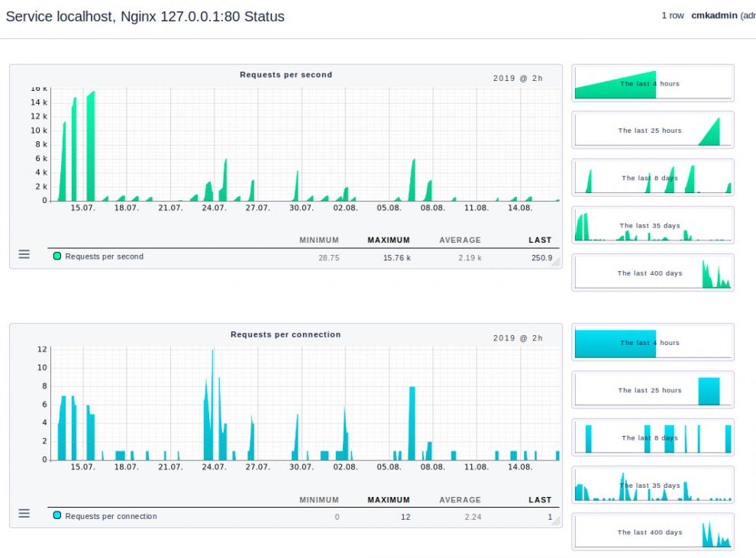
Task: Select cyan 'The last 35 days' thumbnail
Action: pyautogui.click(x=653, y=485)
